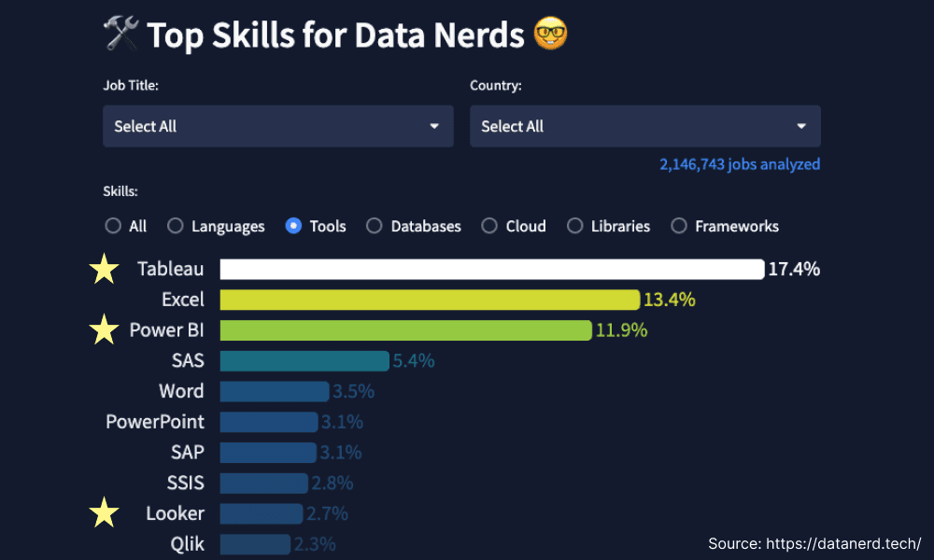Screen dimensions: 934x560
Task: Select the Languages radio button
Action: (176, 226)
